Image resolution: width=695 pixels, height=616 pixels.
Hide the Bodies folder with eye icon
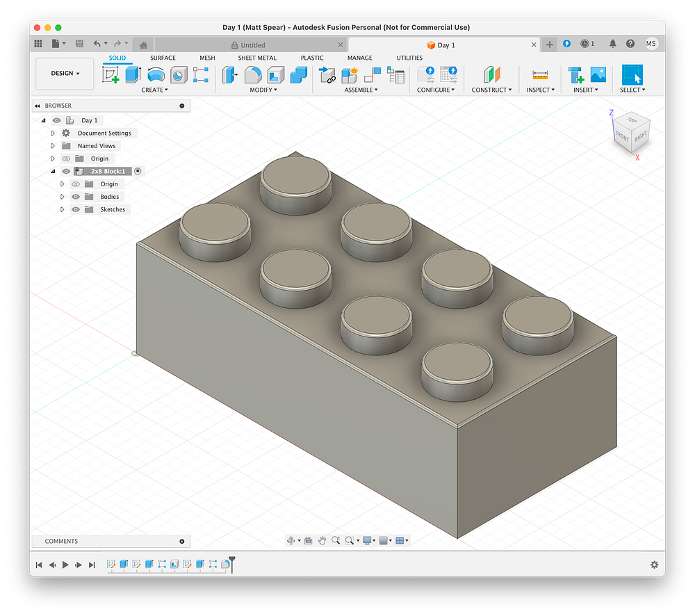pyautogui.click(x=76, y=197)
